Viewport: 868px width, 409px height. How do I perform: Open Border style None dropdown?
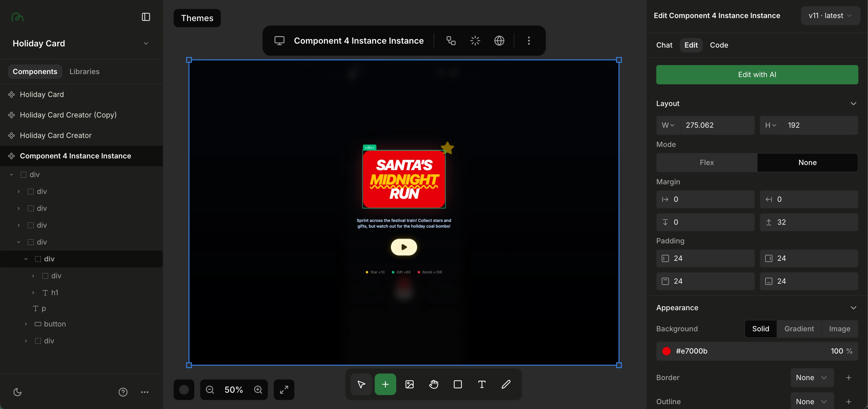pos(811,377)
